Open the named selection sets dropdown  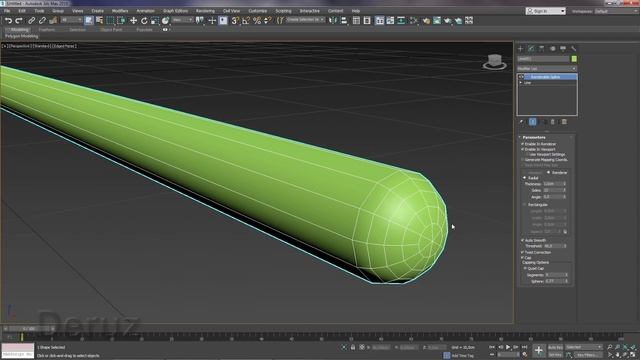coord(305,20)
